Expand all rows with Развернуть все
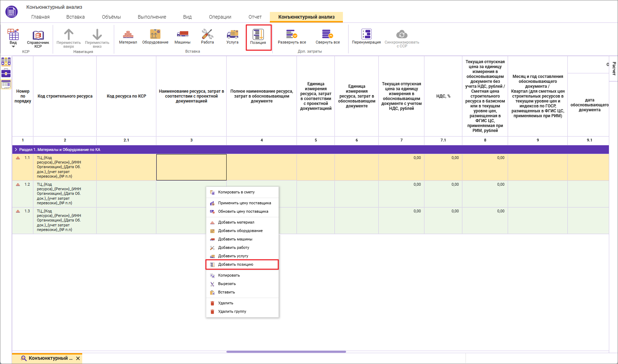Viewport: 618px width, 364px height. coord(292,37)
